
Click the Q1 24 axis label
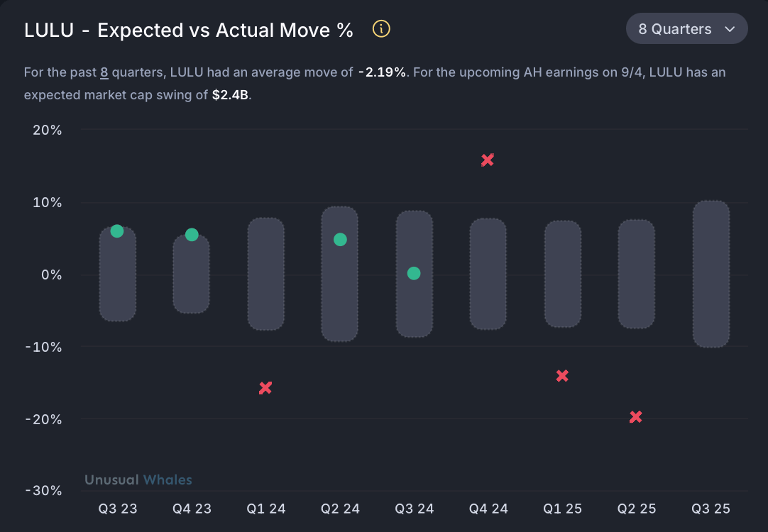tap(266, 509)
